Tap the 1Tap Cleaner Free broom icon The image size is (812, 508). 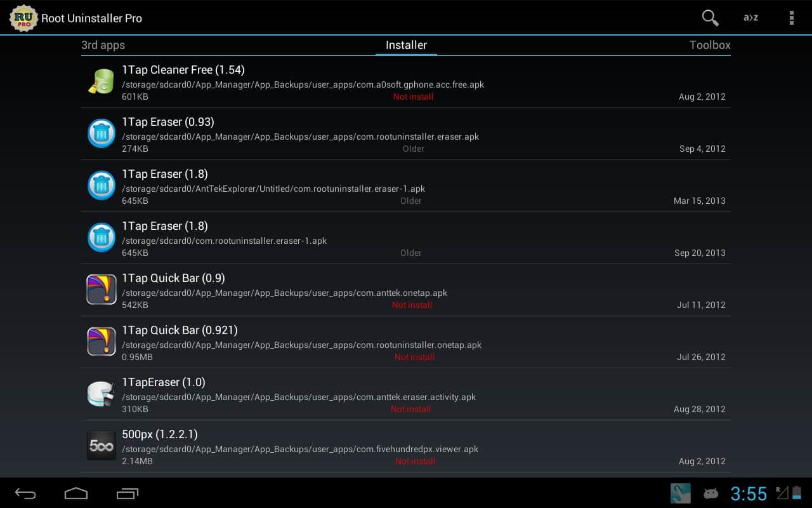[101, 82]
